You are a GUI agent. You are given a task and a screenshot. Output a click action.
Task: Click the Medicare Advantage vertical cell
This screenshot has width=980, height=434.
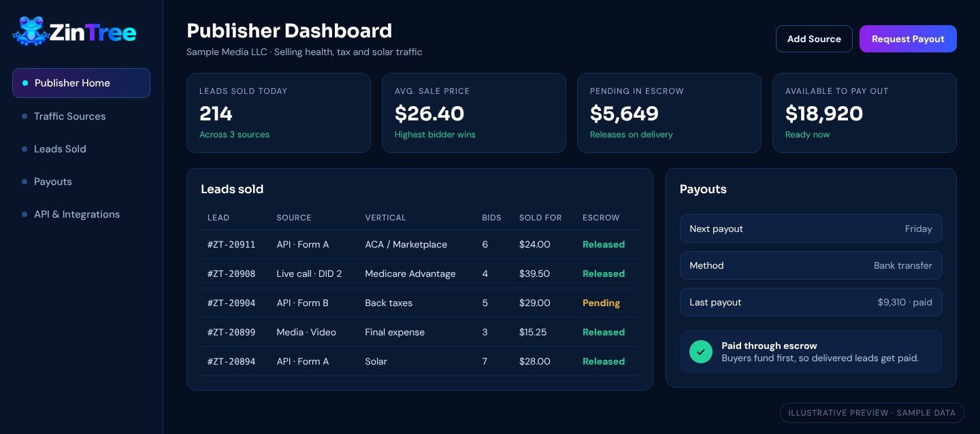(x=410, y=273)
